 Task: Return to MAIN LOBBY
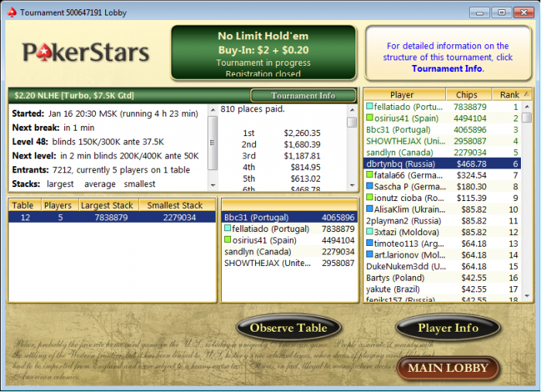point(447,368)
